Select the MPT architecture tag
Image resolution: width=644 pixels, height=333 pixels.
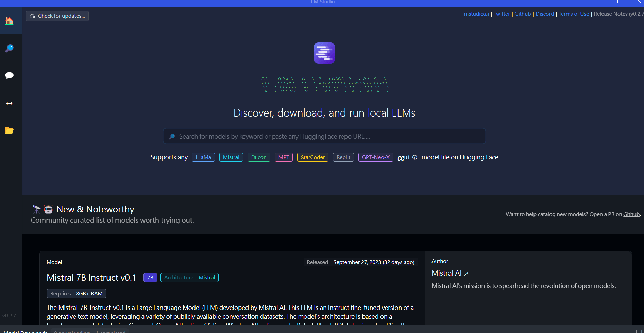(284, 157)
